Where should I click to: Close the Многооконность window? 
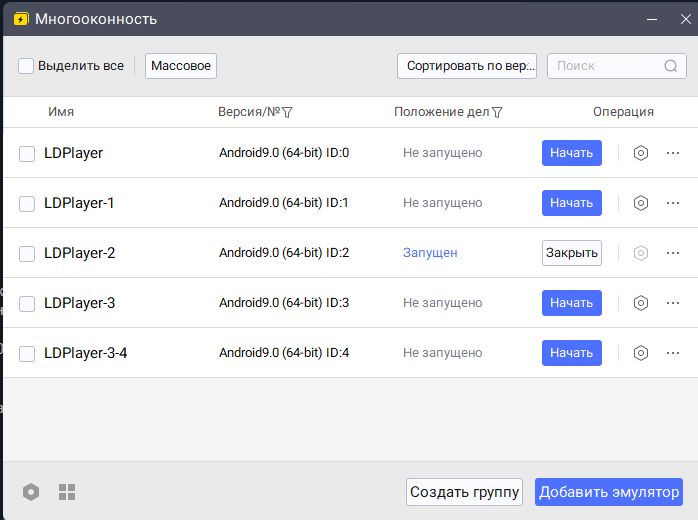pyautogui.click(x=686, y=19)
